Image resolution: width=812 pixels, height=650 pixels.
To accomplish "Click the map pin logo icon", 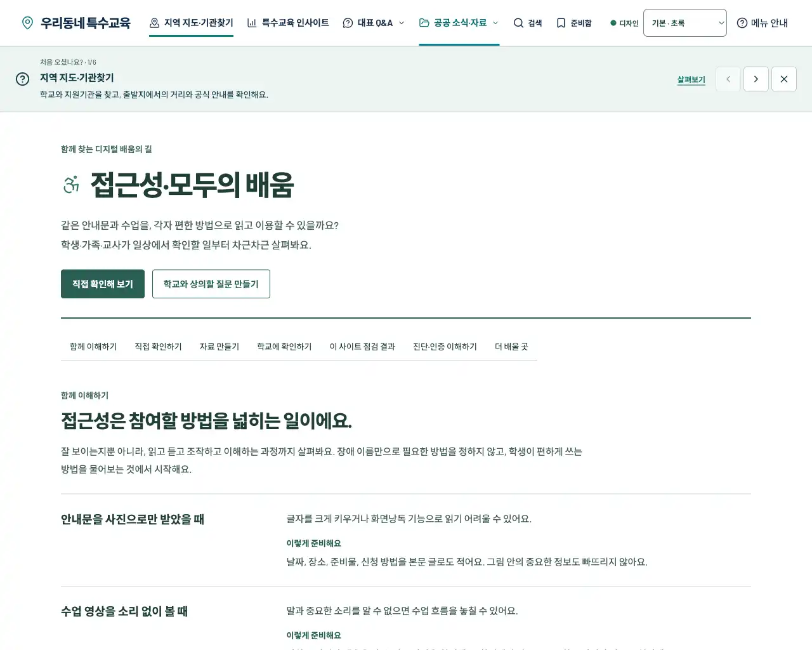I will coord(27,23).
